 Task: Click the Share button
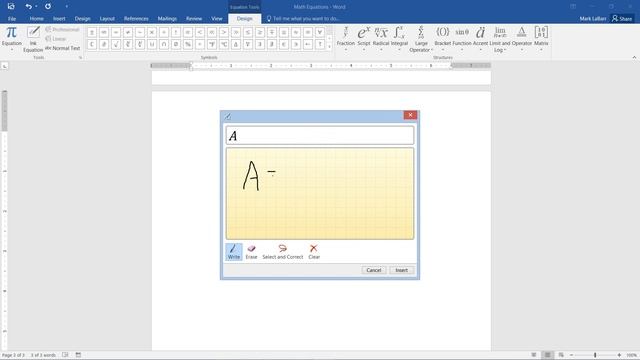tap(622, 18)
